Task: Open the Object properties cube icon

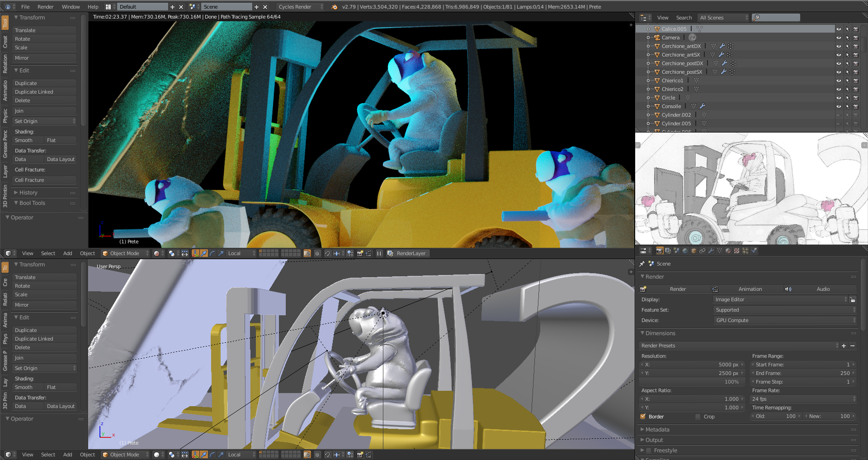Action: point(694,251)
